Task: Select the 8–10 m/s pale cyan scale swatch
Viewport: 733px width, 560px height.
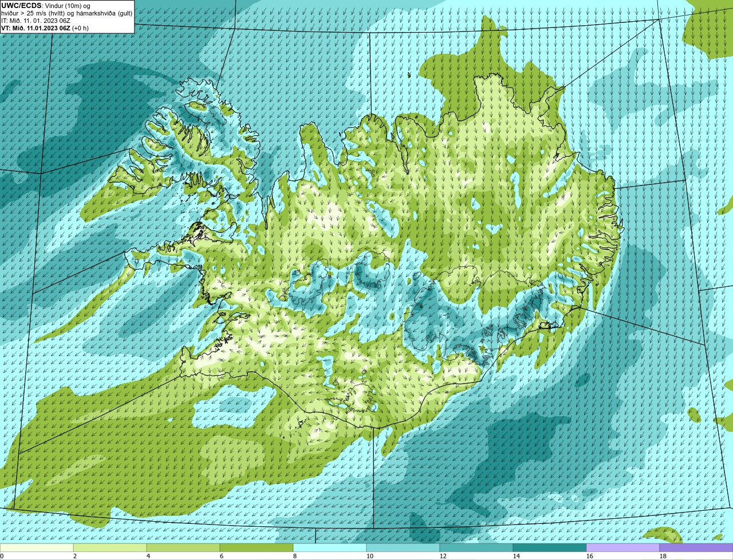Action: click(x=330, y=548)
